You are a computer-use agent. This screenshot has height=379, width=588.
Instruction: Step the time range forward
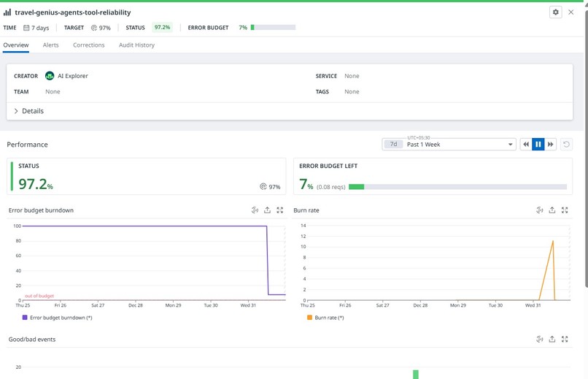point(550,145)
